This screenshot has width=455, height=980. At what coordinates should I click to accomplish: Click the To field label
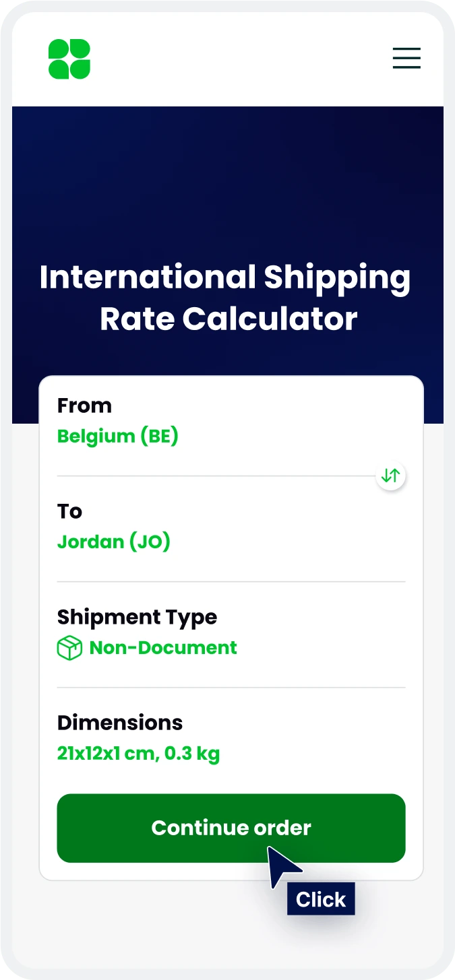coord(69,511)
